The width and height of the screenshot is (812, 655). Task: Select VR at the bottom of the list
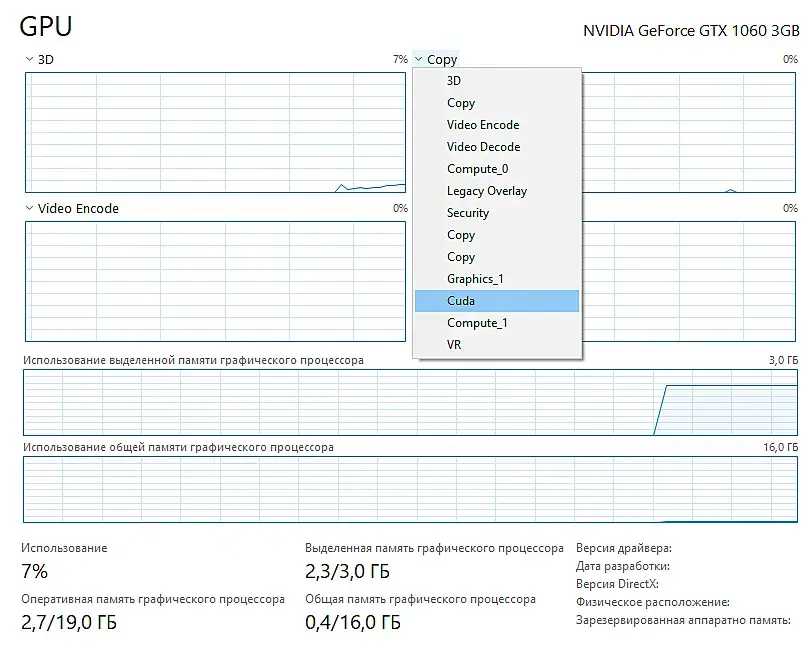click(454, 345)
